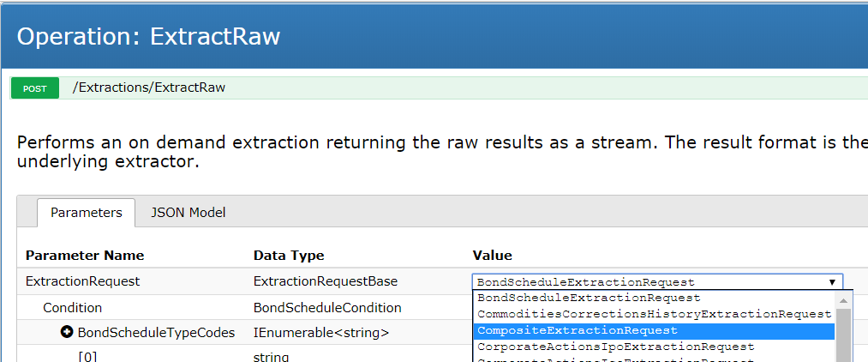Click the /Extractions/ExtractRaw endpoint path

coord(149,87)
